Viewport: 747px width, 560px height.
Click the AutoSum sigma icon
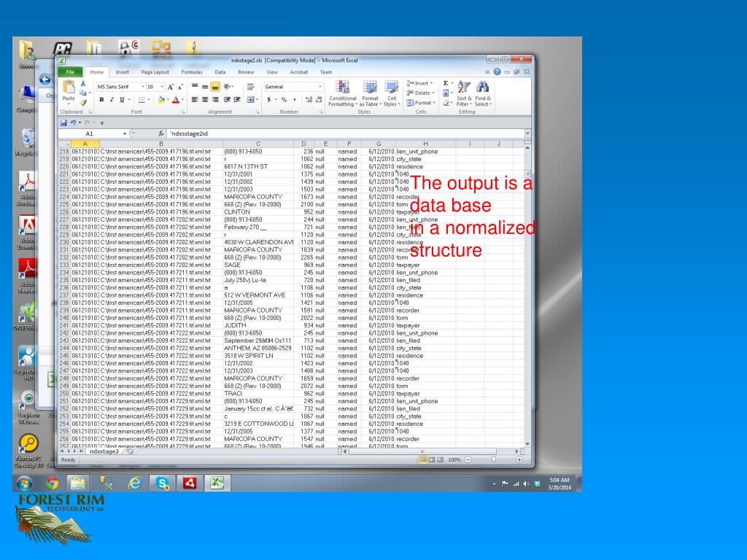coord(446,83)
